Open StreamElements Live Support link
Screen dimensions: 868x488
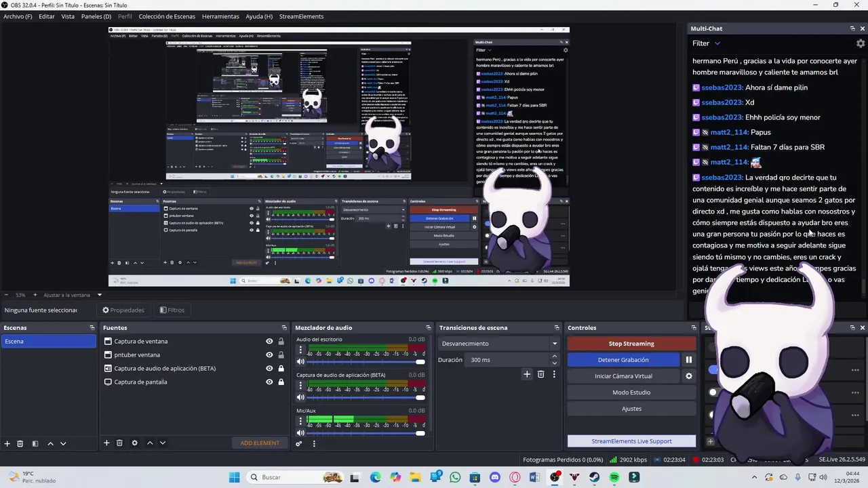pos(631,441)
